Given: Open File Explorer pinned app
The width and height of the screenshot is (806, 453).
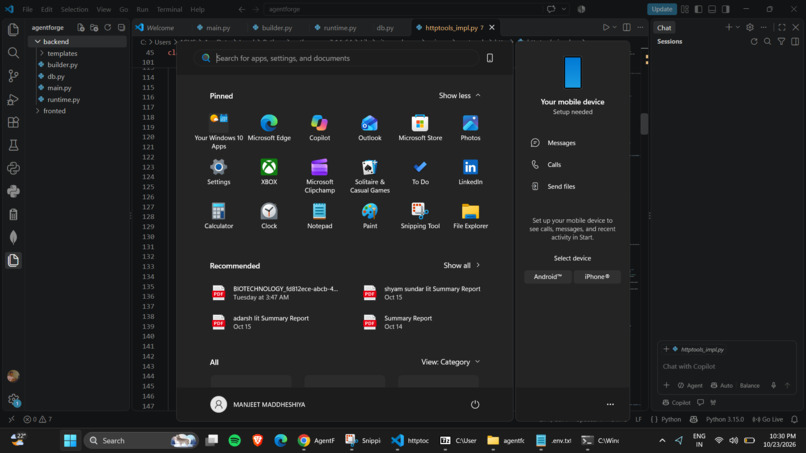Looking at the screenshot, I should (470, 216).
